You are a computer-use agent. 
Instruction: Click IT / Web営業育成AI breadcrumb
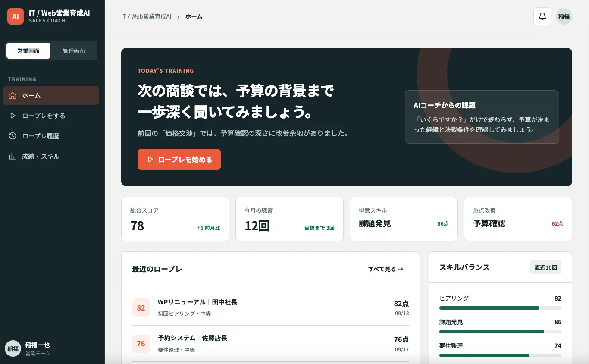coord(146,16)
